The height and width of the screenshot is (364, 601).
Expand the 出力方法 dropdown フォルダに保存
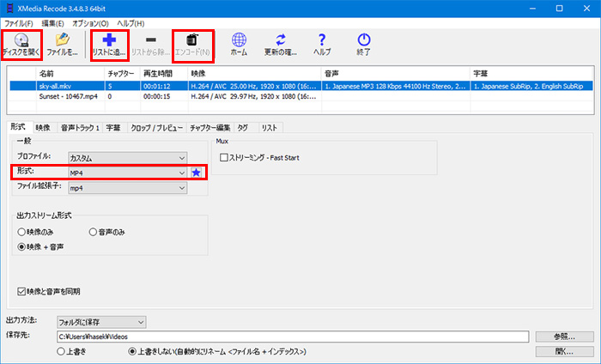click(x=101, y=322)
